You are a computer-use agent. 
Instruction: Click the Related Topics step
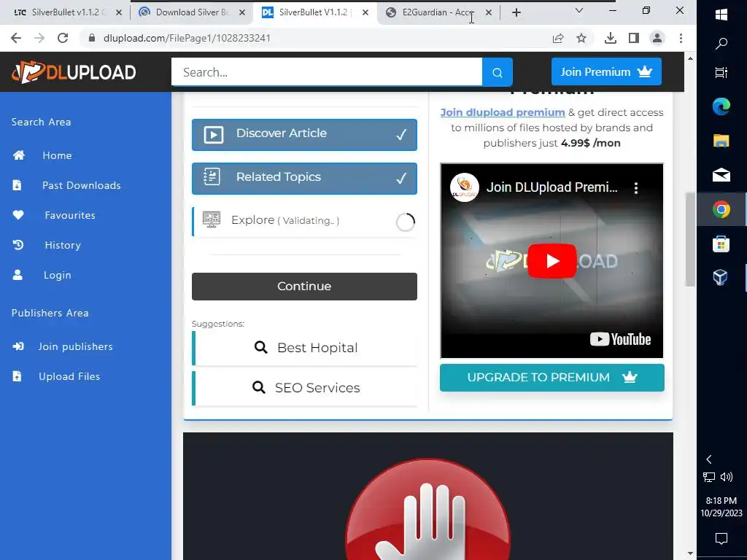pyautogui.click(x=304, y=179)
